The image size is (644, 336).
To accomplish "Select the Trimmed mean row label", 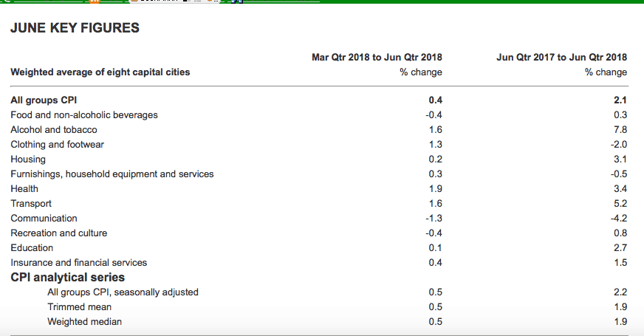I will 80,306.
